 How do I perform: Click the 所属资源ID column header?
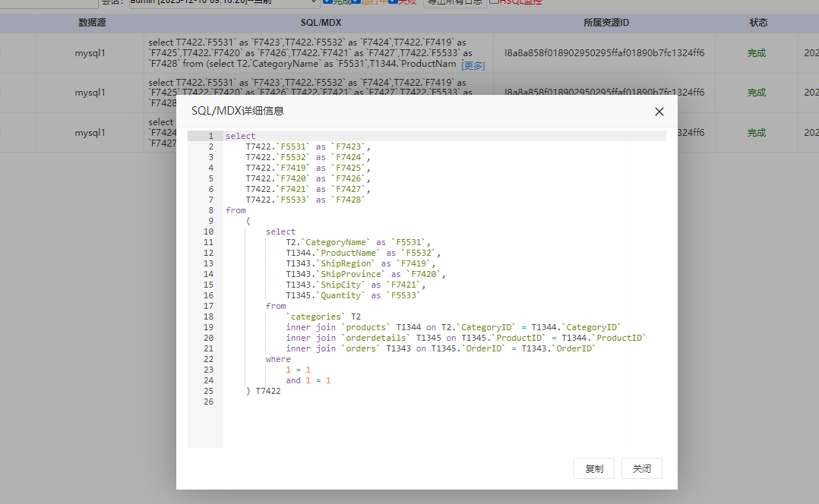pos(606,23)
